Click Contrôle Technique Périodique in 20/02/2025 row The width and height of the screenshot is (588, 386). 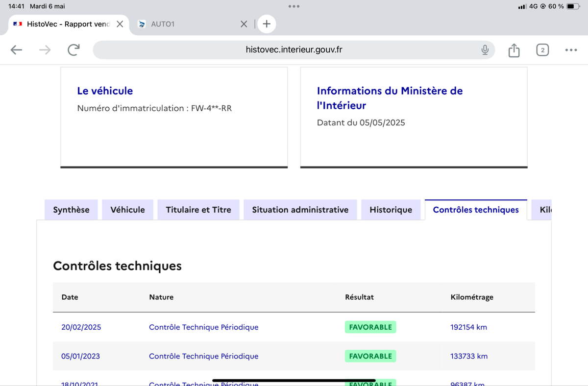point(204,327)
